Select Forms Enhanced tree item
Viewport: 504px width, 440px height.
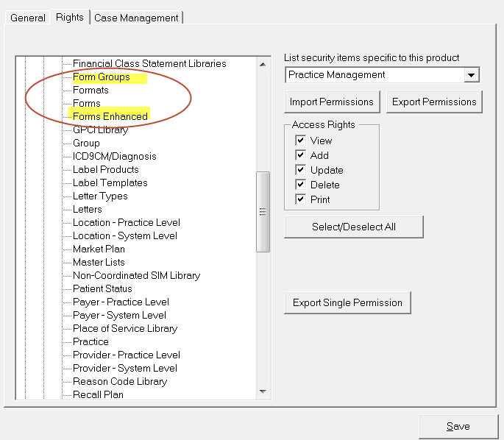click(x=110, y=116)
